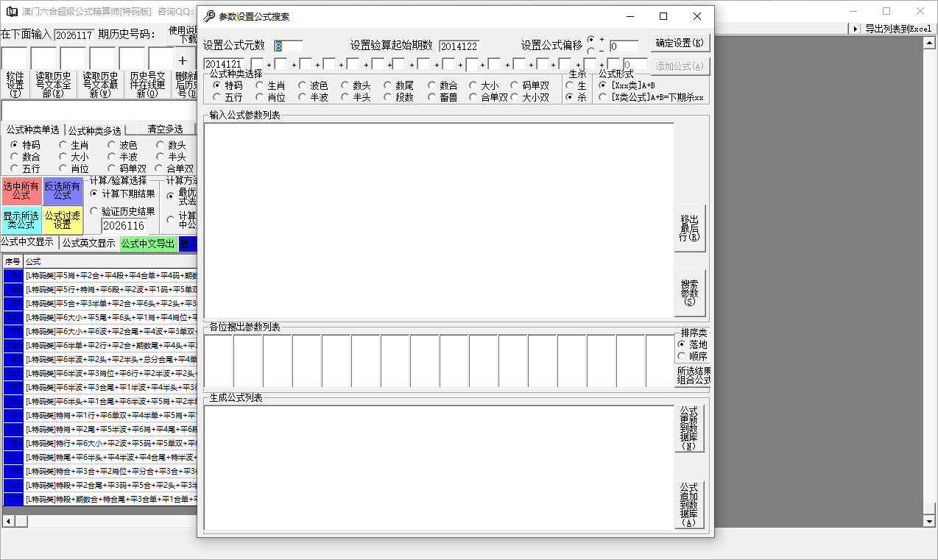Switch sorting to 顺序 in 排序类
Viewport: 938px width, 560px height.
point(680,356)
